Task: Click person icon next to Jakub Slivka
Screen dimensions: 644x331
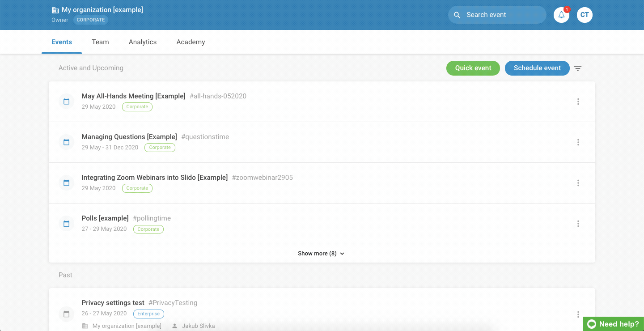Action: tap(174, 326)
